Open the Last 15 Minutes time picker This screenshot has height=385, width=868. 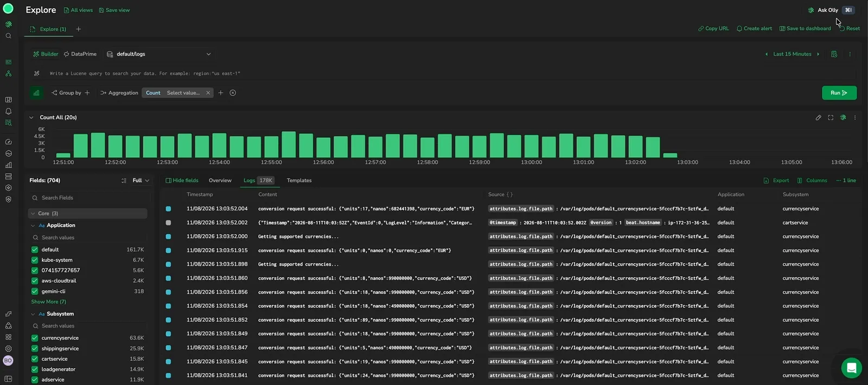792,54
